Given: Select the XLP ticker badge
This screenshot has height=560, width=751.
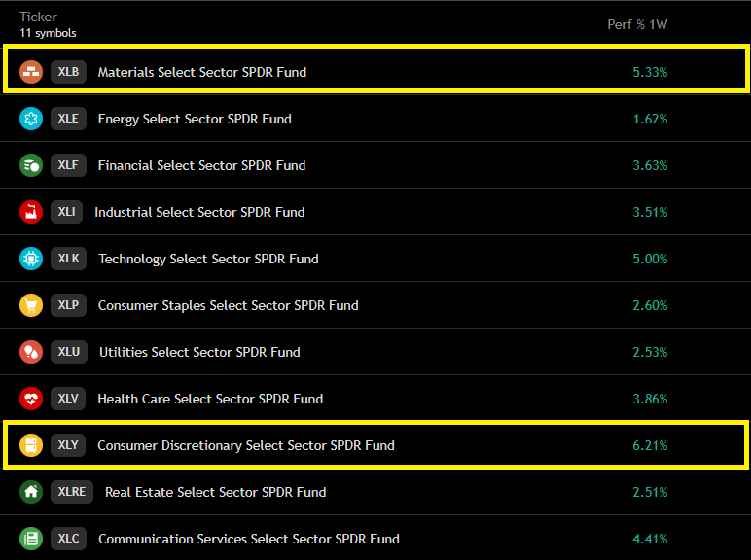Looking at the screenshot, I should click(x=68, y=305).
